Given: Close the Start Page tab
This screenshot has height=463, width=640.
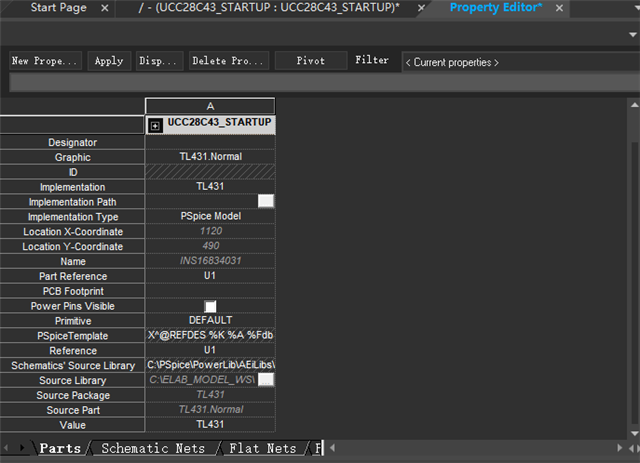Looking at the screenshot, I should coord(104,8).
